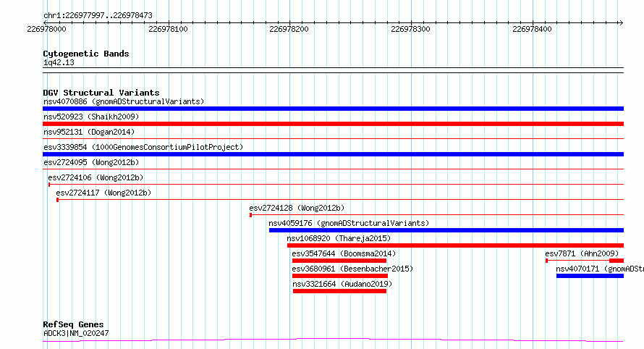Open esv2724117 (Wong2012b) variant
The height and width of the screenshot is (349, 644).
pos(103,193)
